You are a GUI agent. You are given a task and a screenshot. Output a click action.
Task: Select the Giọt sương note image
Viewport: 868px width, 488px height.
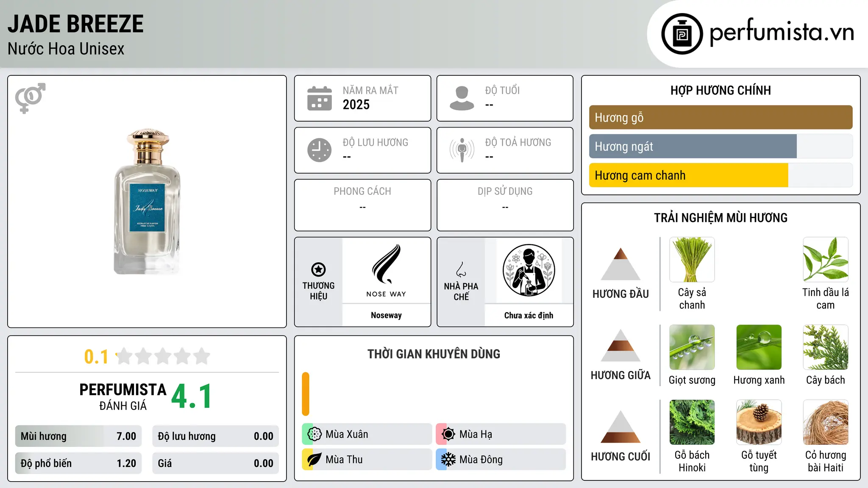coord(692,347)
